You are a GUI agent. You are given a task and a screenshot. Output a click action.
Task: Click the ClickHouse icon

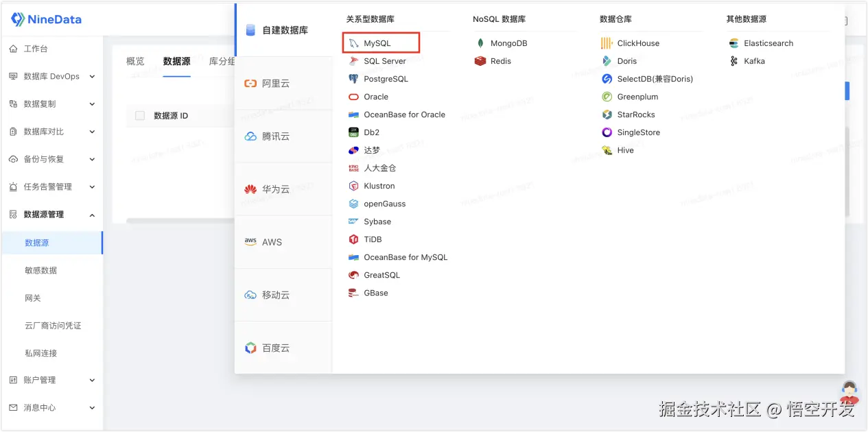[x=607, y=43]
